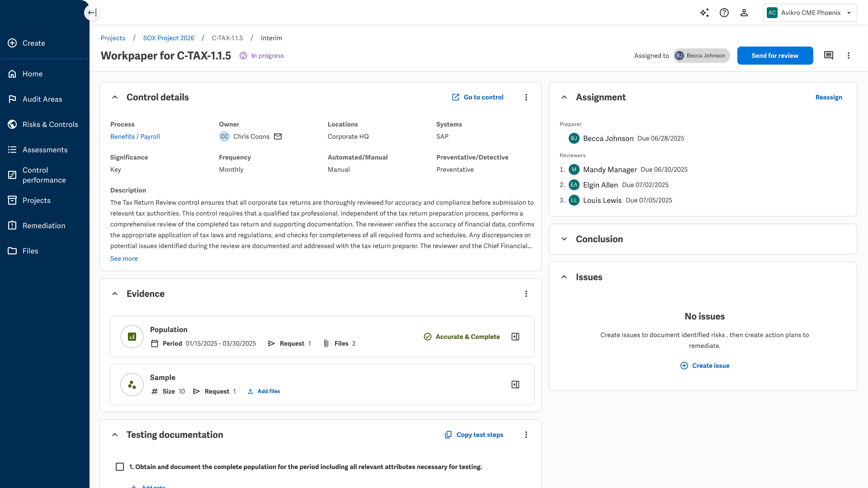
Task: Open Population side panel icon
Action: pos(515,337)
